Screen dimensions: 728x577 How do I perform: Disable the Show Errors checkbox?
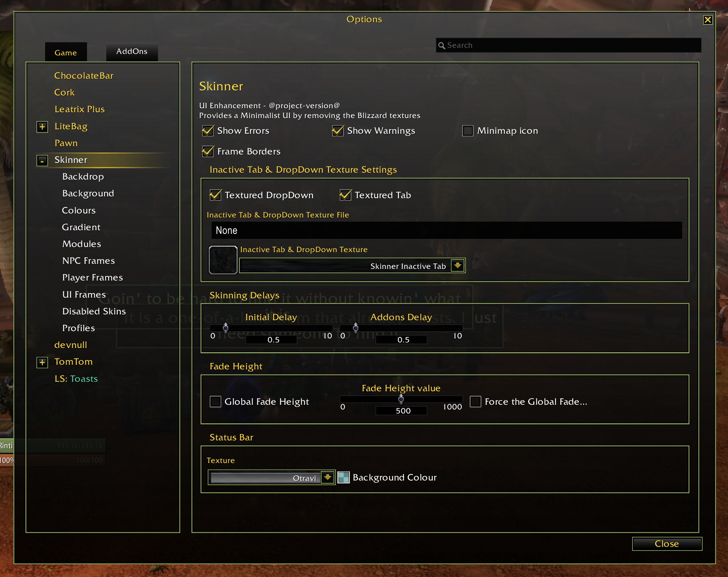(x=208, y=131)
